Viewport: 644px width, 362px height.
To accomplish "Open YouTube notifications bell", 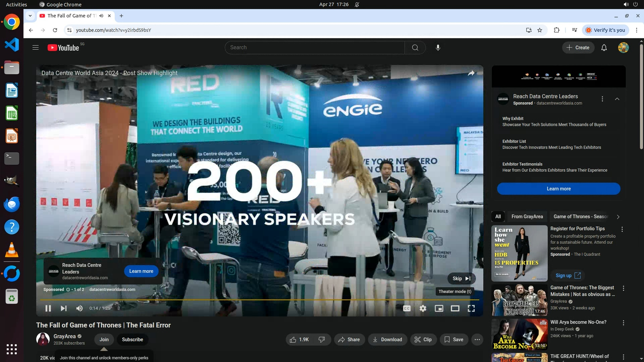I will pos(604,48).
